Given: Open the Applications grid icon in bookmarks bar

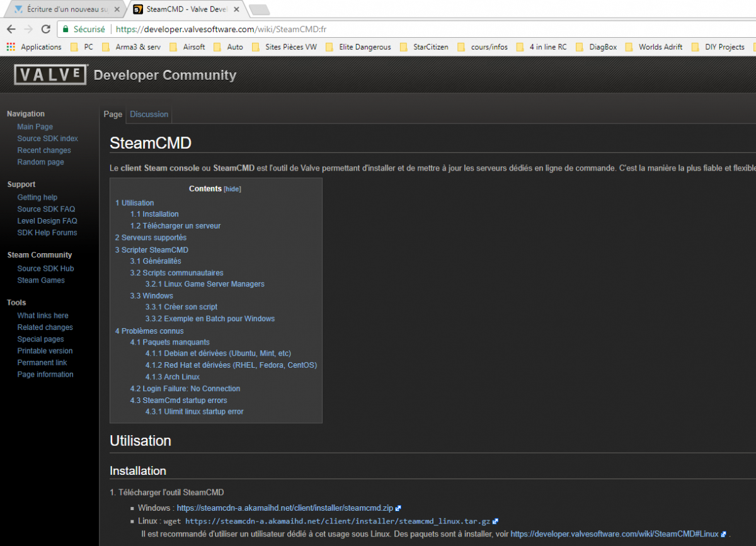Looking at the screenshot, I should click(11, 47).
